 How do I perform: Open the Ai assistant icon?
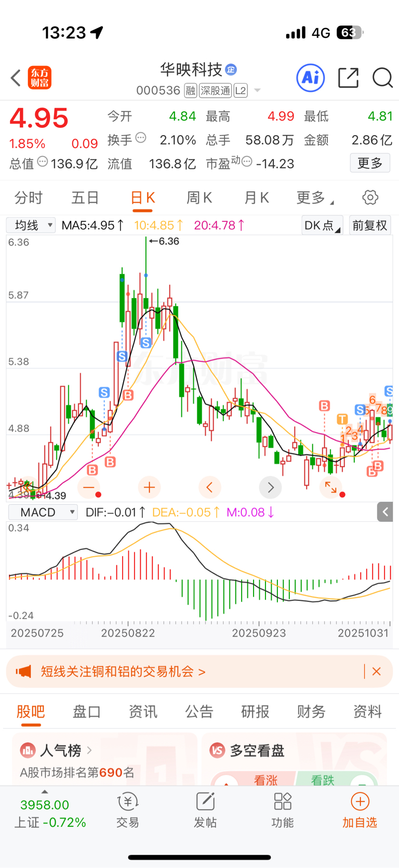(311, 78)
